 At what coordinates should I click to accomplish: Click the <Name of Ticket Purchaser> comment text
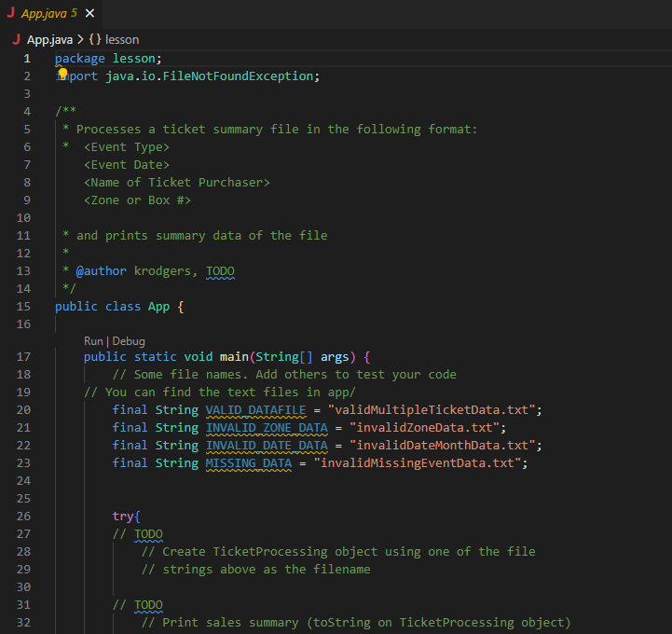coord(177,183)
